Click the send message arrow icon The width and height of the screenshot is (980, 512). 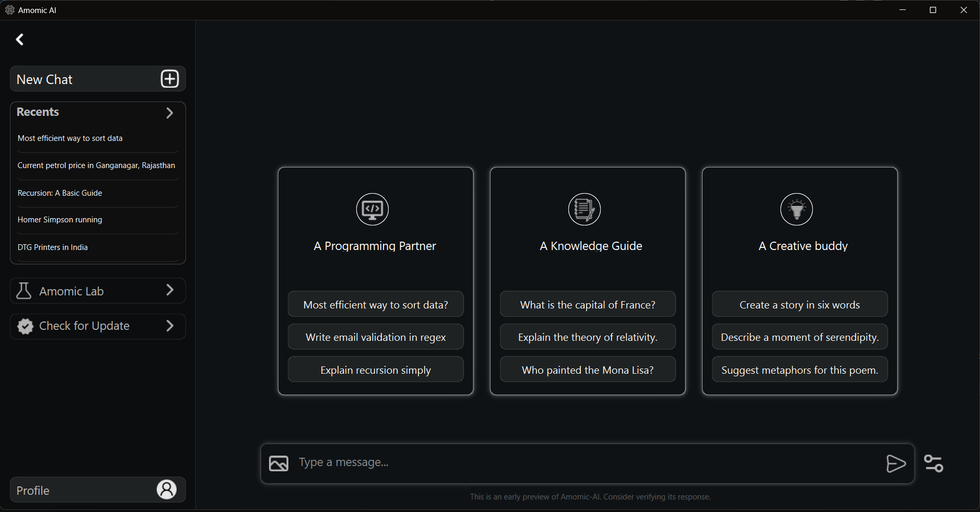pyautogui.click(x=895, y=463)
